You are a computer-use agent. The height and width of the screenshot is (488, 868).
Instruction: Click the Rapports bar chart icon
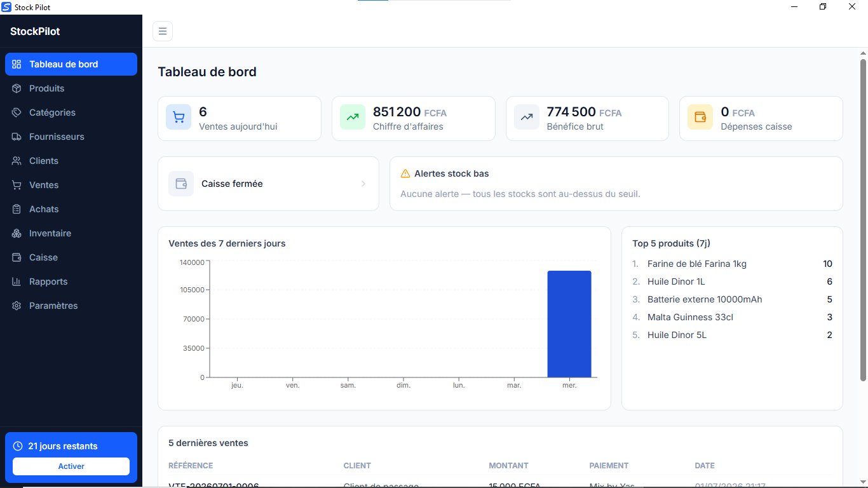17,281
